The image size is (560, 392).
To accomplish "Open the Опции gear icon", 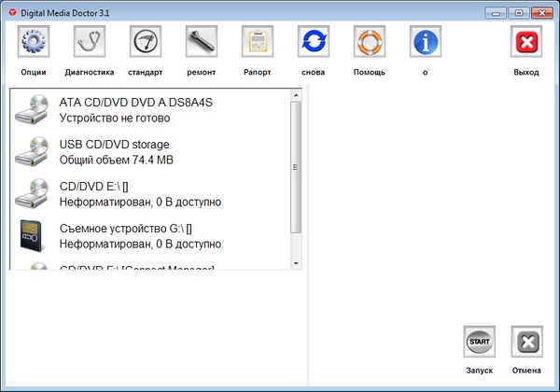I will [34, 43].
